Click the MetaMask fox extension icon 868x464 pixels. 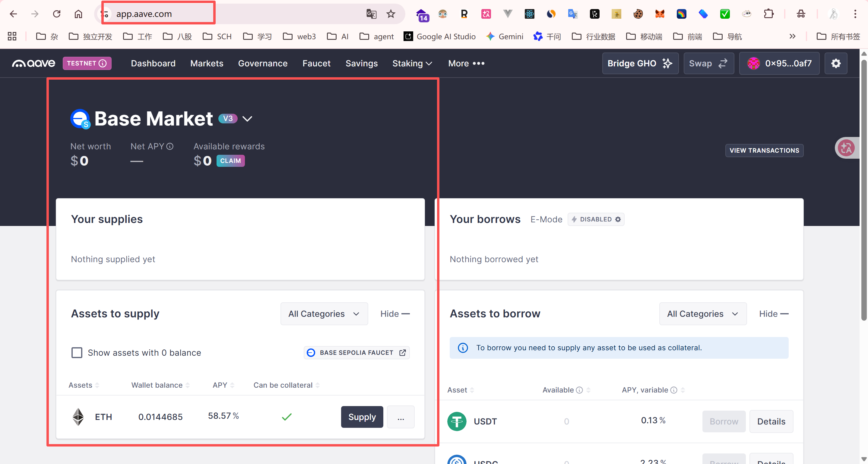click(659, 14)
